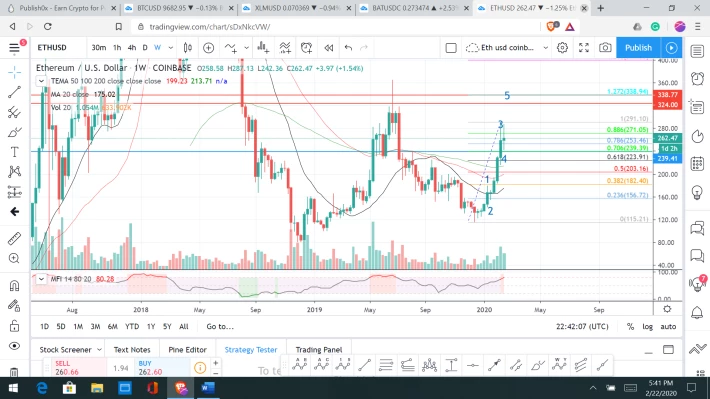Click the trash remove drawings icon

[14, 372]
